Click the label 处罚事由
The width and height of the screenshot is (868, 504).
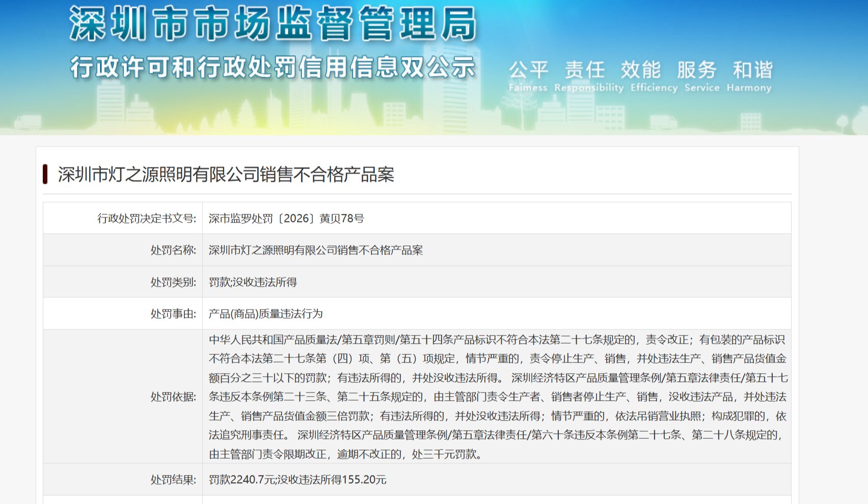(173, 314)
